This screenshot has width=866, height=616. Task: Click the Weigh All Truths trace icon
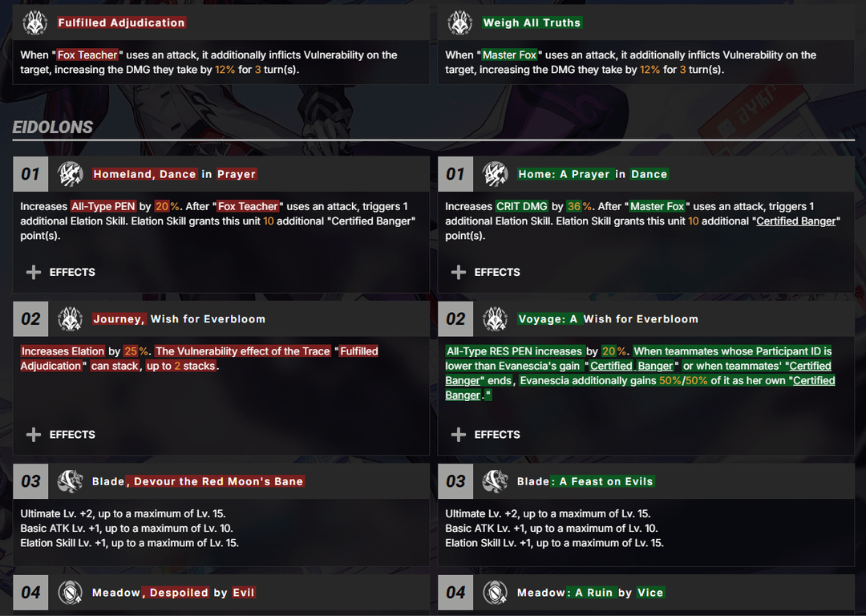[459, 22]
